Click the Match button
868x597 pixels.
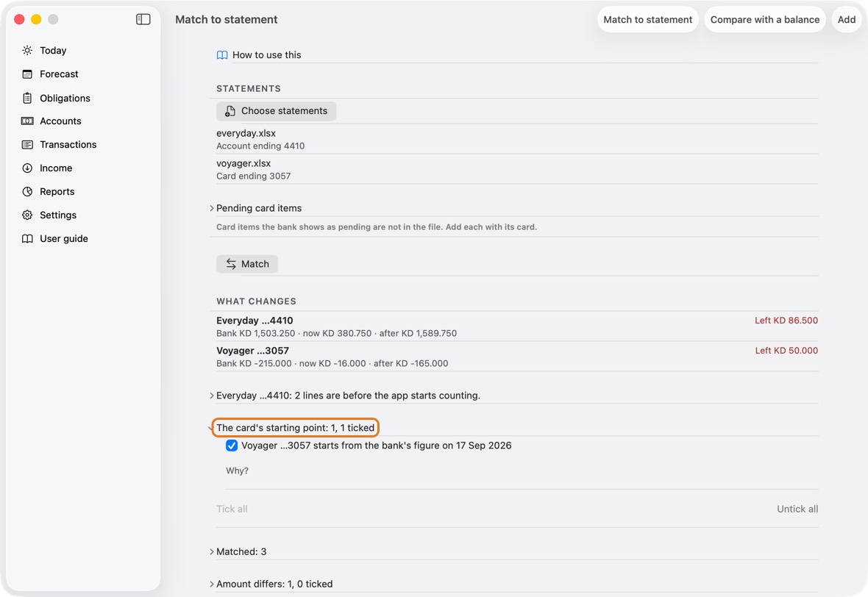point(247,264)
